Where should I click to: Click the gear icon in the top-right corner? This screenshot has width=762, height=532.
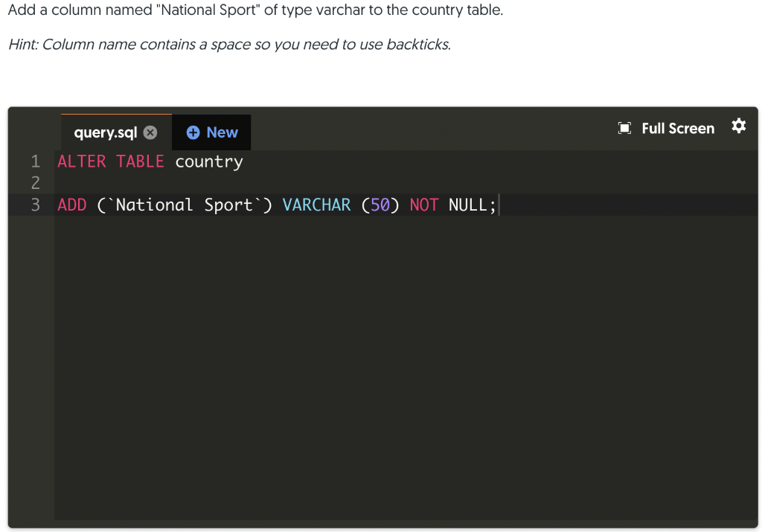pos(738,126)
